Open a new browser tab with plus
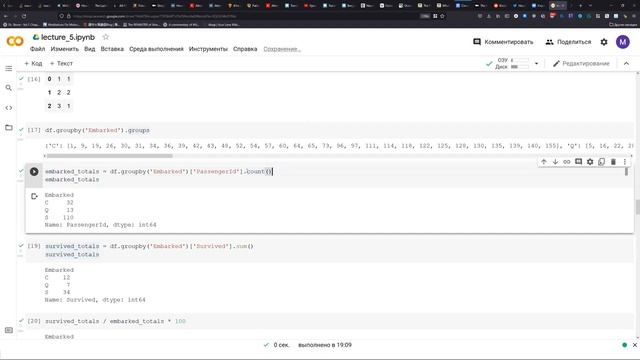This screenshot has height=360, width=640. pos(580,6)
